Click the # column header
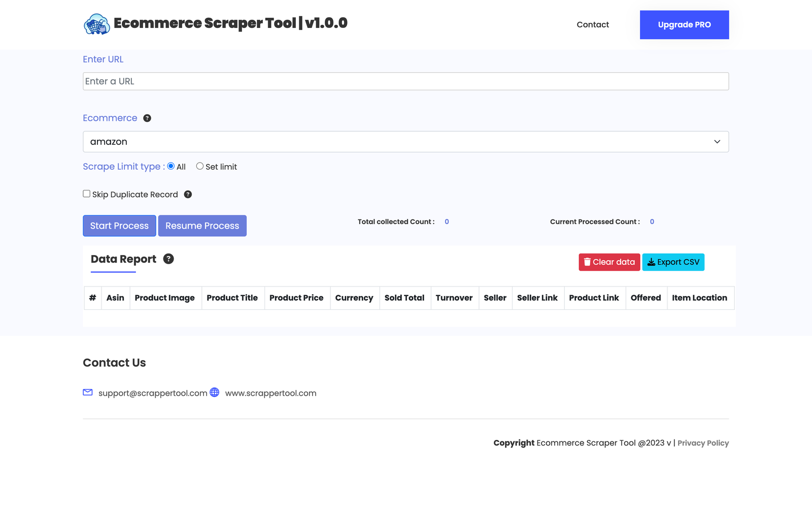Viewport: 812px width, 508px height. click(x=92, y=298)
